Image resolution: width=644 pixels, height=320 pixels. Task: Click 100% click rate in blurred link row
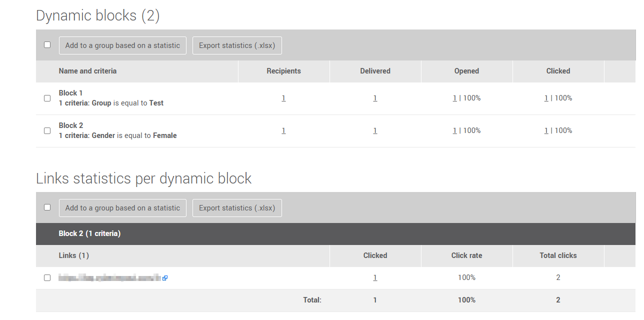click(466, 277)
